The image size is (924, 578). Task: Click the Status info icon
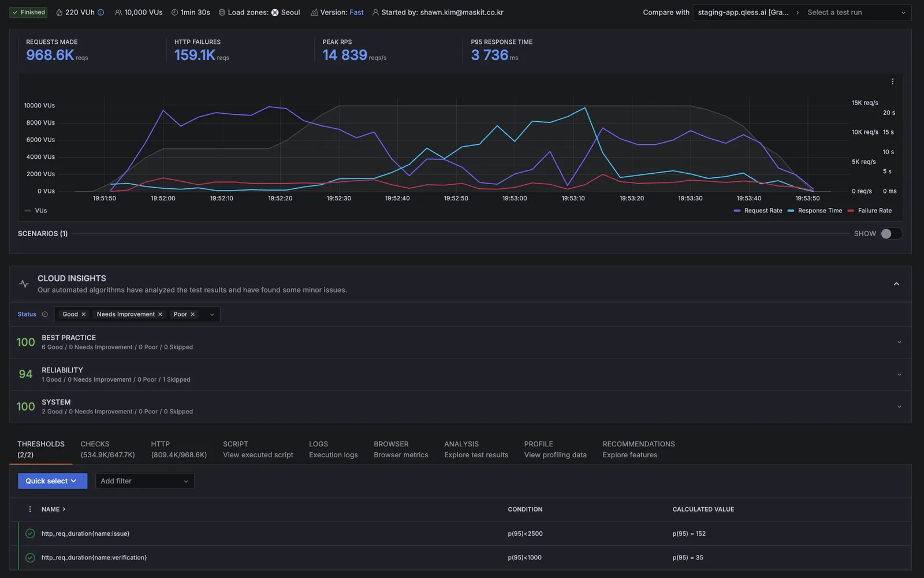(x=45, y=314)
